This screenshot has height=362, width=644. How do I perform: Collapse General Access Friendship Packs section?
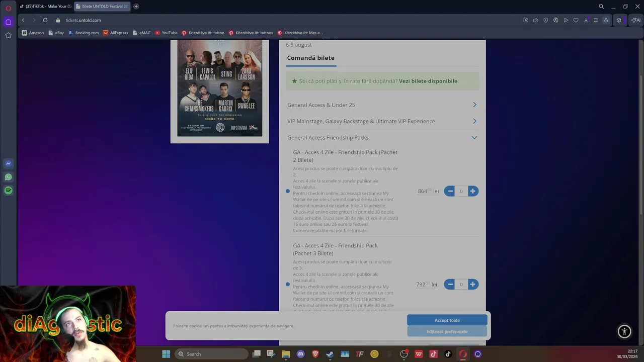click(x=382, y=137)
